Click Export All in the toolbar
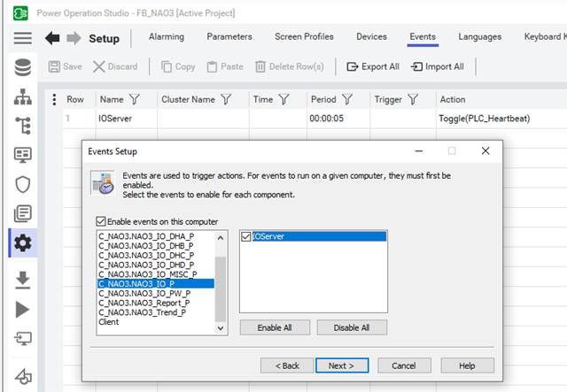The height and width of the screenshot is (392, 567). [373, 66]
